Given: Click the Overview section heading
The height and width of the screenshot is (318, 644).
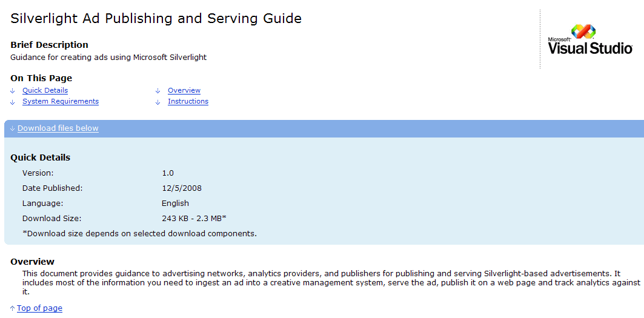Looking at the screenshot, I should [33, 262].
